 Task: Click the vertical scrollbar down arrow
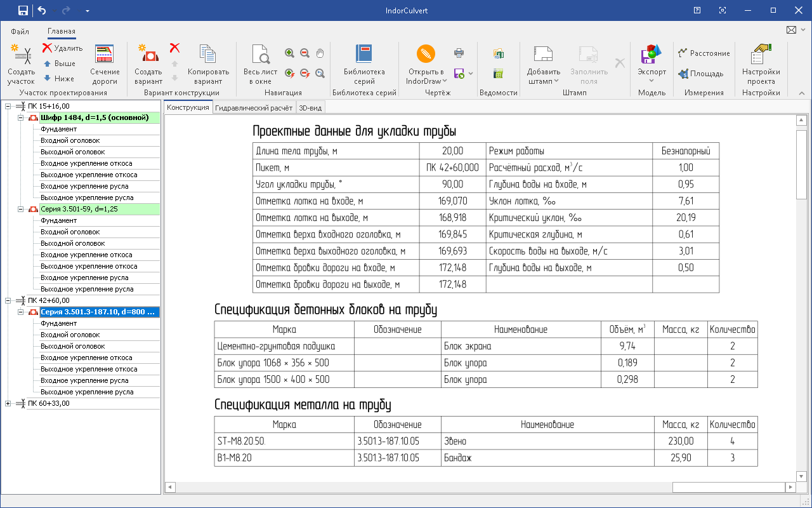pos(801,476)
